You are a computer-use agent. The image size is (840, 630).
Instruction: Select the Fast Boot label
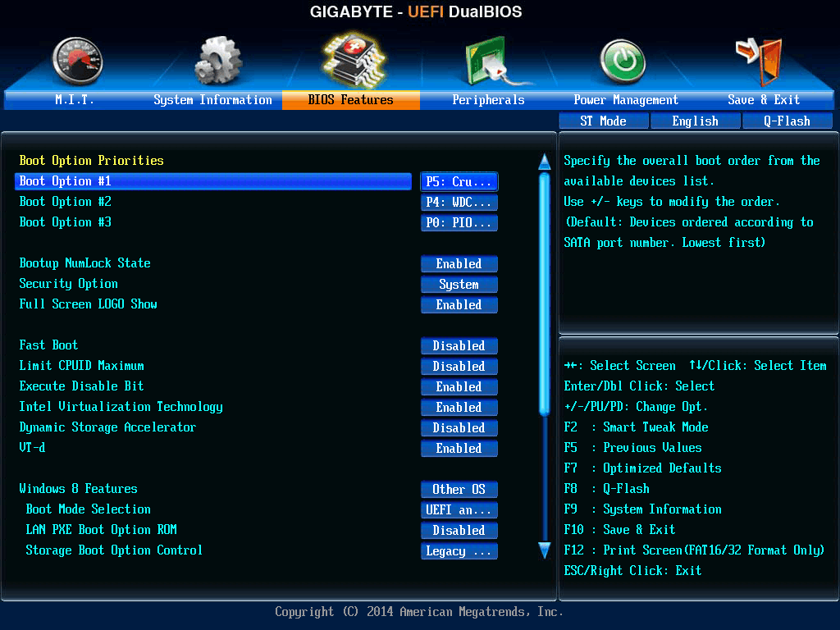click(48, 345)
